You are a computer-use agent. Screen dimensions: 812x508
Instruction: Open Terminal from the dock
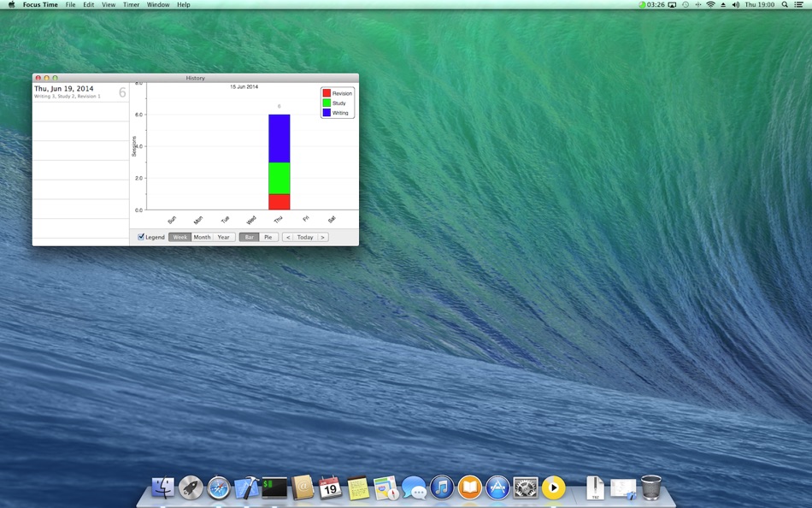[274, 487]
